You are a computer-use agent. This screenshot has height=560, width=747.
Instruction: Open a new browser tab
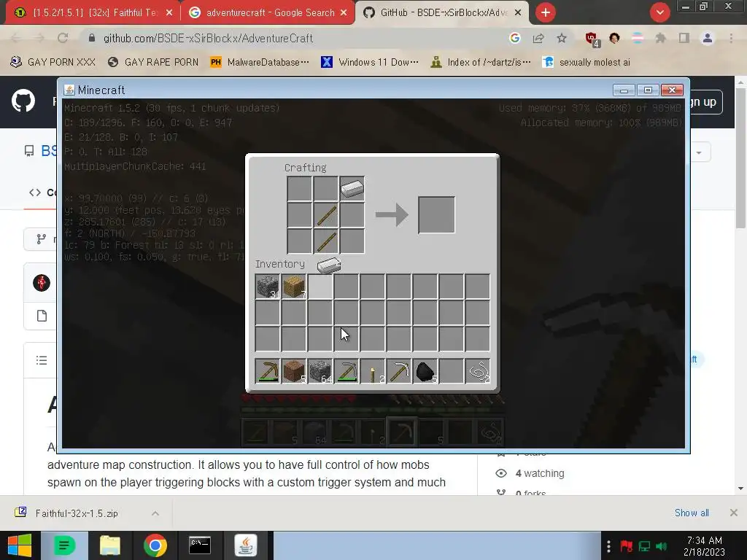(x=546, y=12)
